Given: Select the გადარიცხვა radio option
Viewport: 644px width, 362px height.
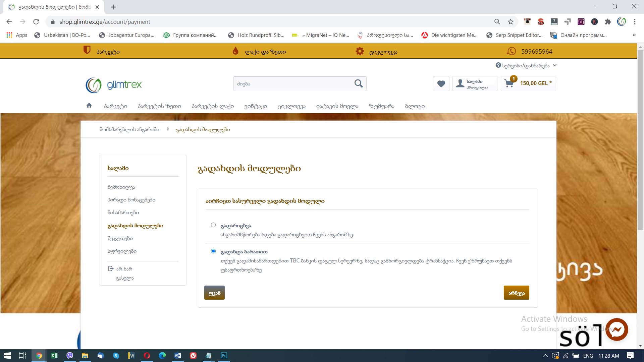Looking at the screenshot, I should coord(213,225).
